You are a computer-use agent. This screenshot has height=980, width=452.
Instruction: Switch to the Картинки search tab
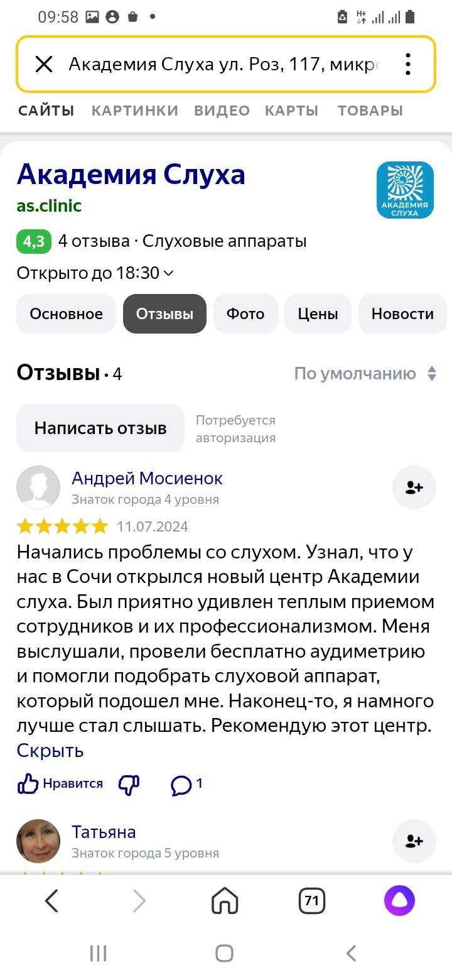click(x=134, y=111)
